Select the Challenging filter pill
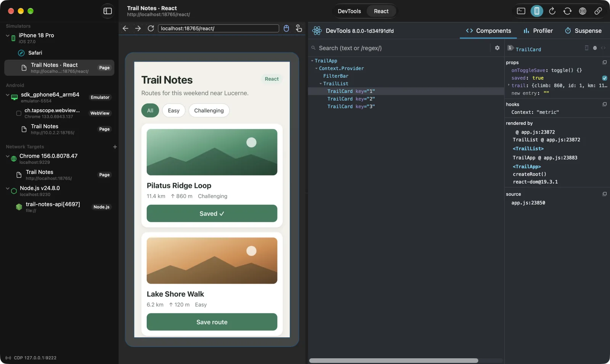610x364 pixels. click(209, 110)
